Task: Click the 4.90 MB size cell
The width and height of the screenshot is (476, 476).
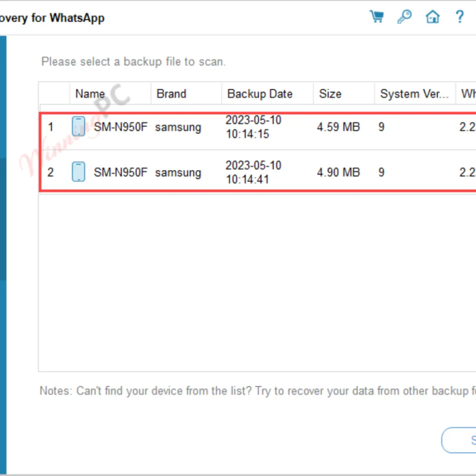Action: tap(338, 172)
